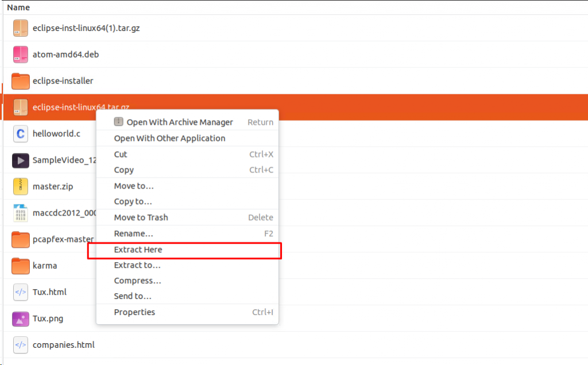Select the SampleVideo file name

64,160
